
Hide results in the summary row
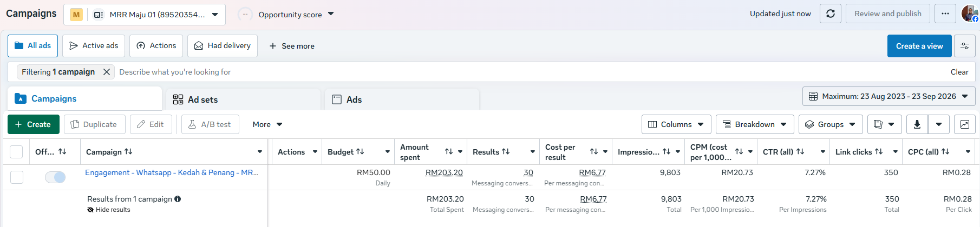pyautogui.click(x=109, y=210)
